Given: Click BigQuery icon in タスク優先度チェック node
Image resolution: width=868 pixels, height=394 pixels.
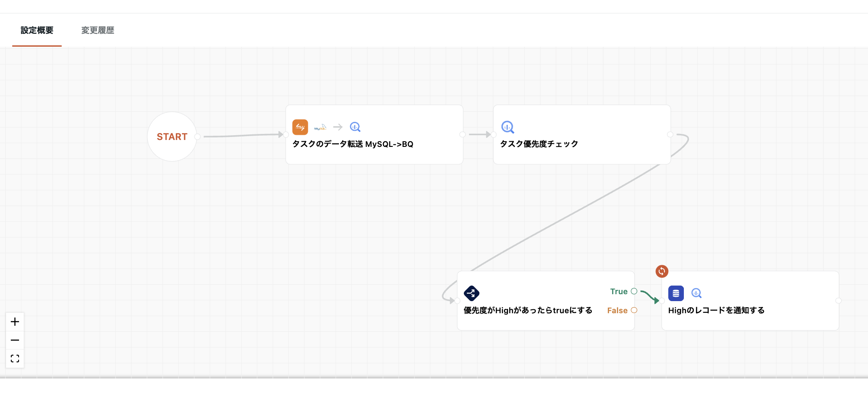Looking at the screenshot, I should 507,127.
